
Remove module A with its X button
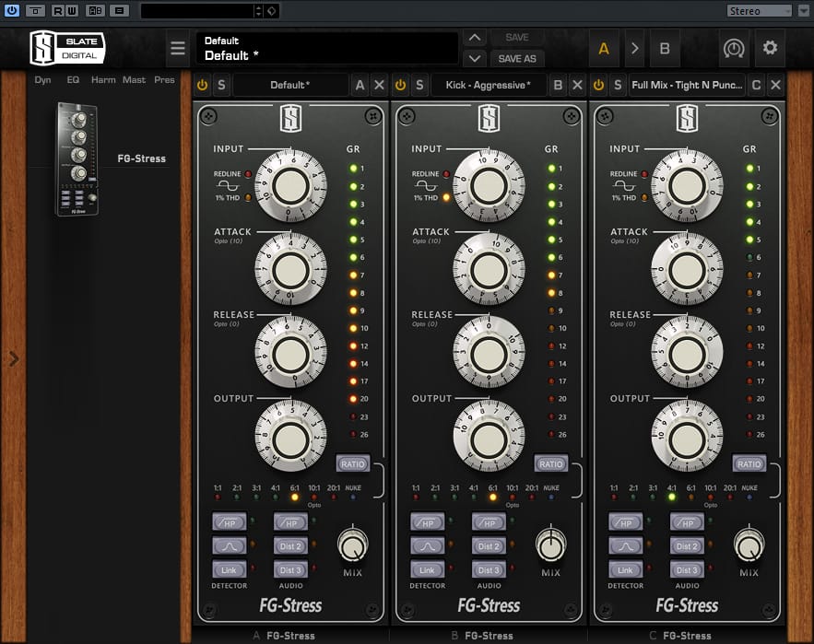pos(380,85)
